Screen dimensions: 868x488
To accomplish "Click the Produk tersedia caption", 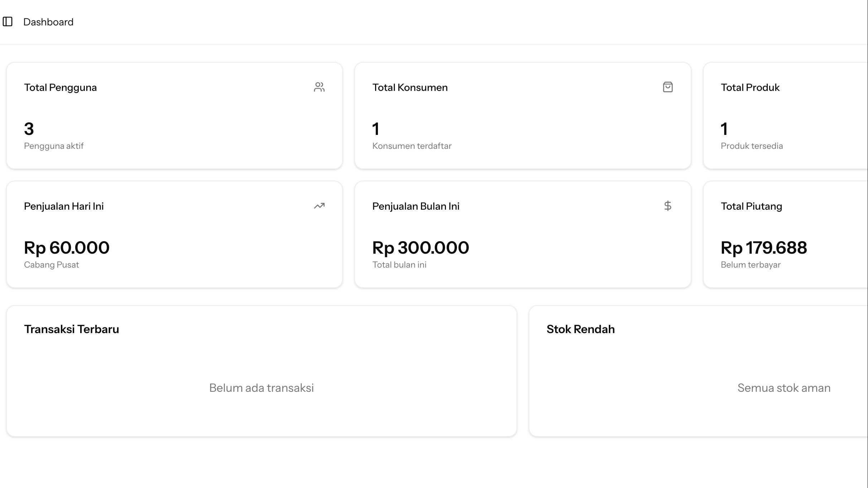I will point(752,146).
